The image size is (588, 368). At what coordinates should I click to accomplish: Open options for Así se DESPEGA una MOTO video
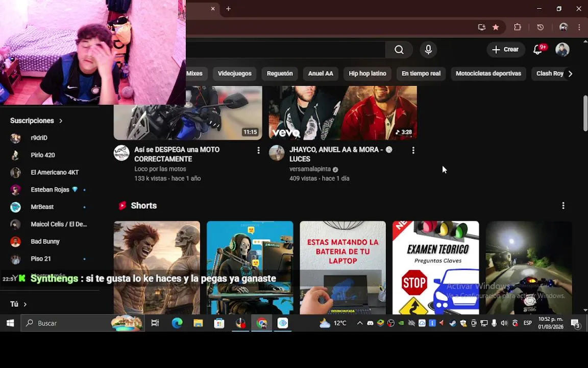[258, 150]
